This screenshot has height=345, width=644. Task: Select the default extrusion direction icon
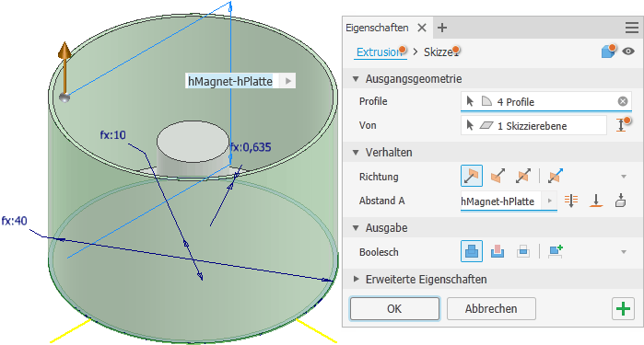pos(471,177)
